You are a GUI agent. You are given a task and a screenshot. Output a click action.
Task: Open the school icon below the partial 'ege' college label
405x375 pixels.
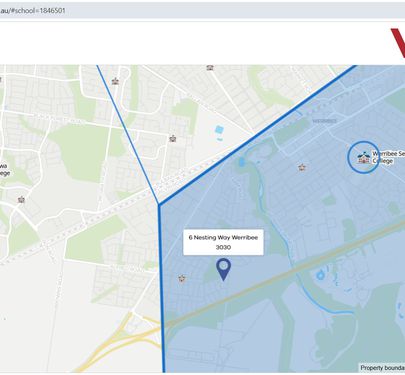pyautogui.click(x=22, y=200)
